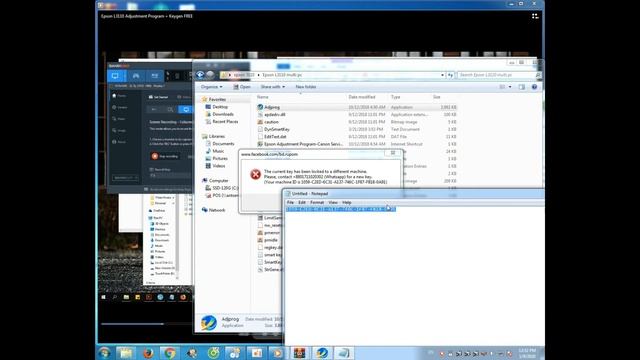640x360 pixels.
Task: Open Notepad File menu
Action: click(290, 202)
